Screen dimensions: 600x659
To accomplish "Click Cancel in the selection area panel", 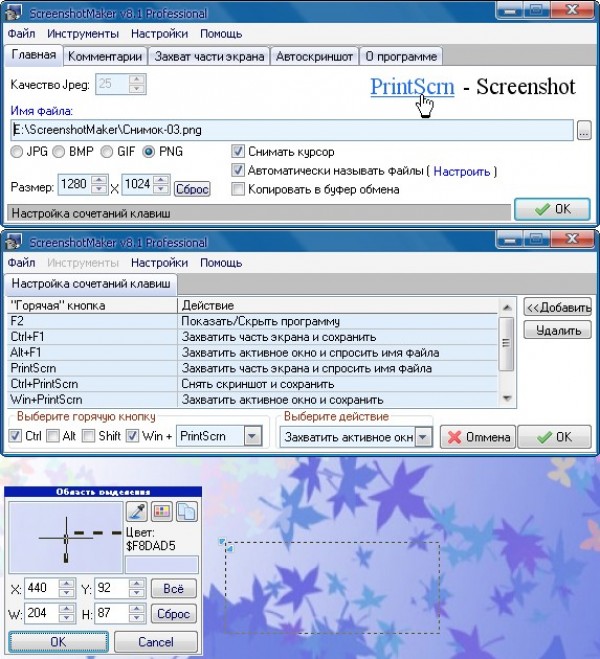I will [x=156, y=642].
